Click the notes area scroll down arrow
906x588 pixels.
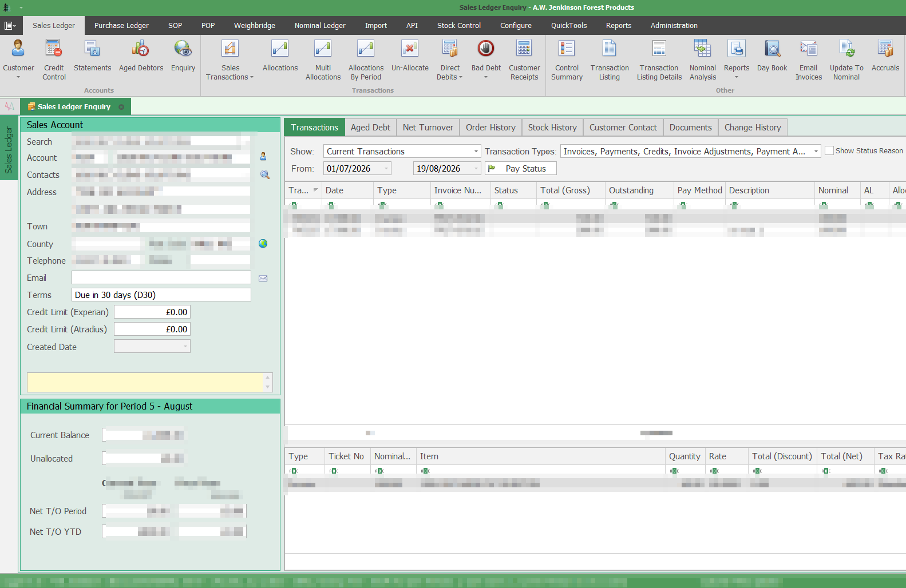267,388
